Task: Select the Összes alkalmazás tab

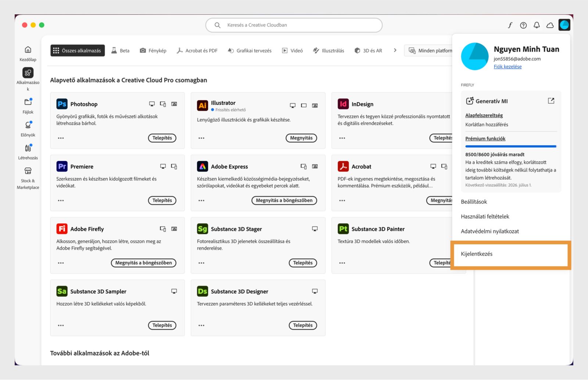Action: coord(78,50)
